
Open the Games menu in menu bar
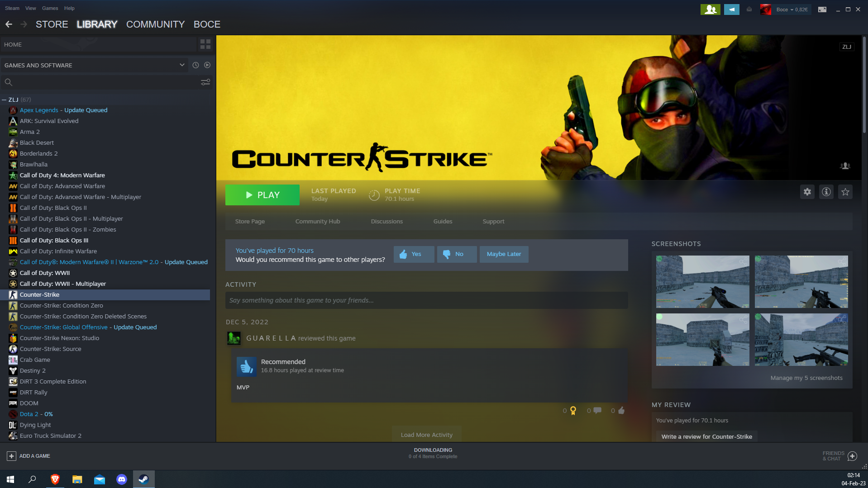[x=50, y=8]
